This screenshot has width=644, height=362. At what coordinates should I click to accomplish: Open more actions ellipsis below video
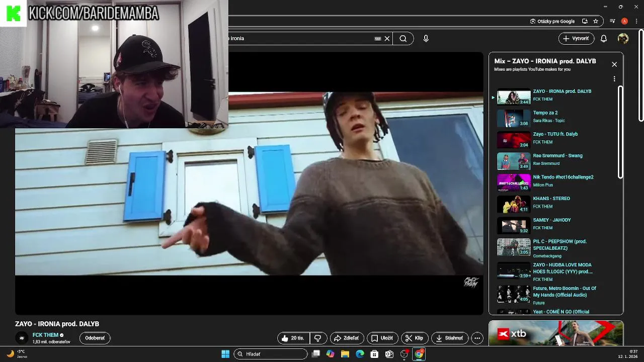point(477,338)
